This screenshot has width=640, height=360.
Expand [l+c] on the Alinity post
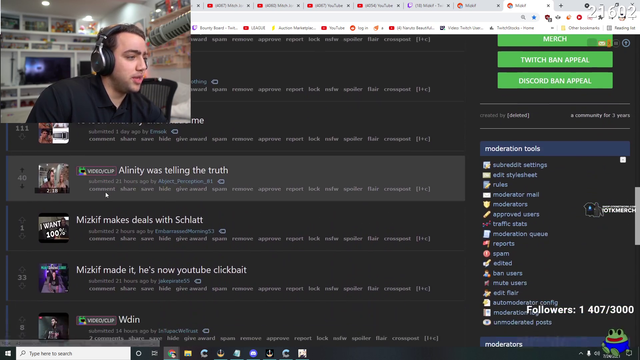click(x=423, y=189)
